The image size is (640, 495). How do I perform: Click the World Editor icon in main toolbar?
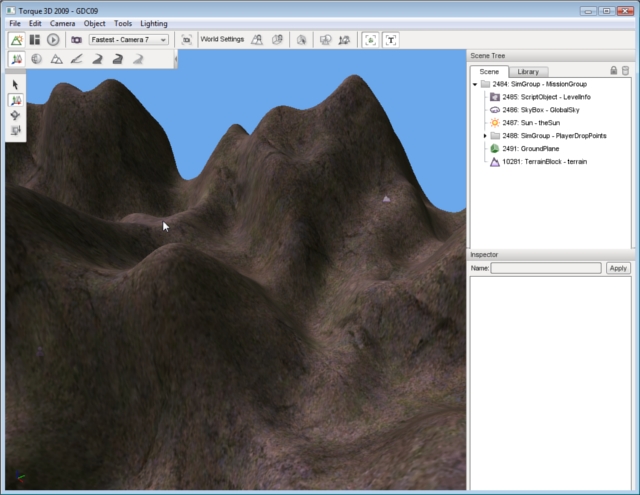point(17,39)
